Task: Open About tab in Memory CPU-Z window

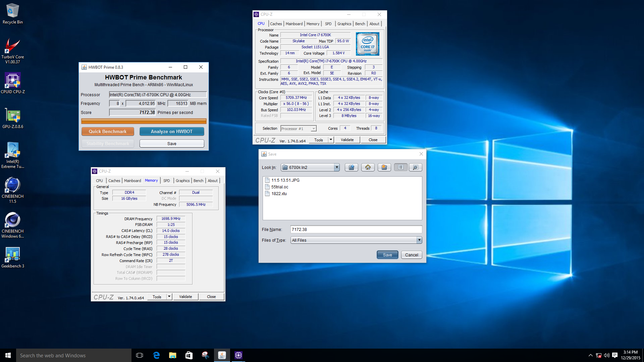Action: pyautogui.click(x=213, y=181)
